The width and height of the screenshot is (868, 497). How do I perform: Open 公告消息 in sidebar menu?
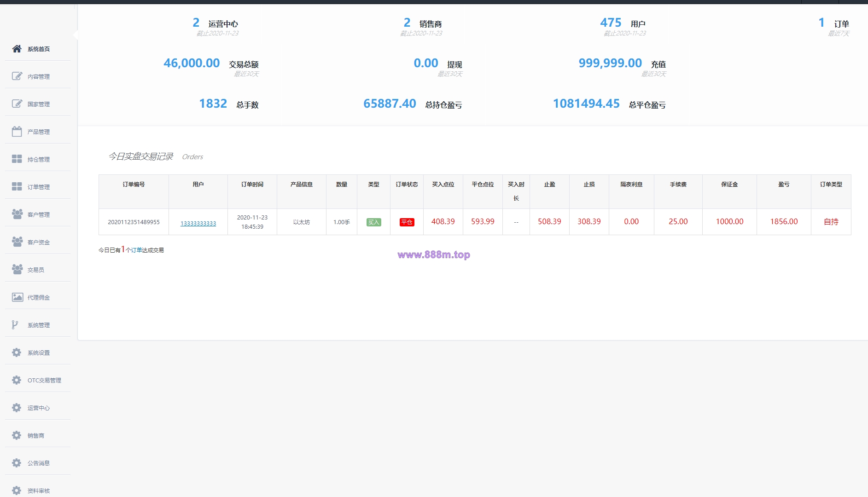point(38,463)
